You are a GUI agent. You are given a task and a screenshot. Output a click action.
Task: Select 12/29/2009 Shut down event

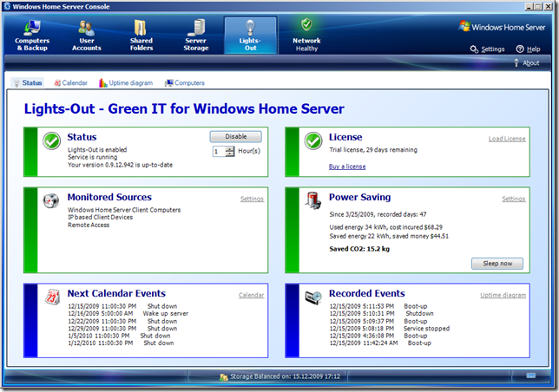point(122,329)
